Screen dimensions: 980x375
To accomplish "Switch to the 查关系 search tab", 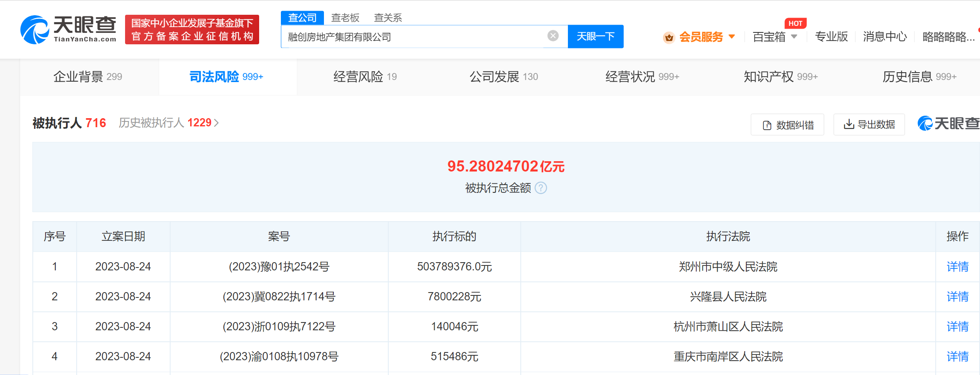I will (387, 18).
